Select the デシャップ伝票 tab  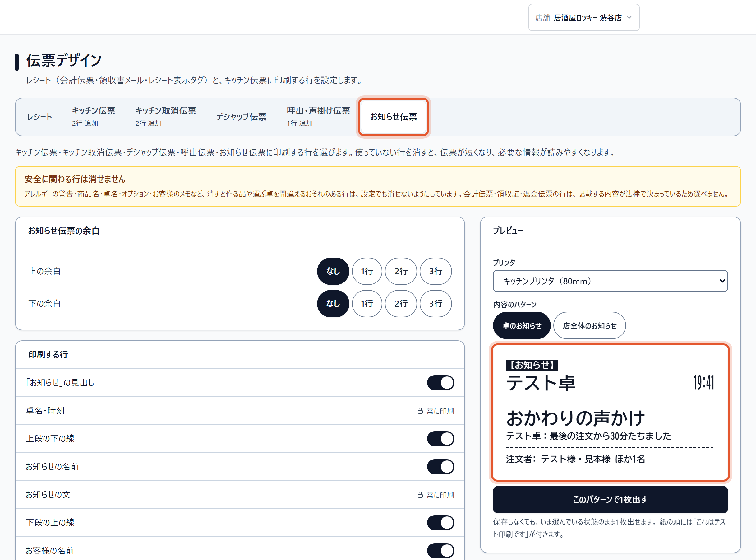pyautogui.click(x=241, y=117)
